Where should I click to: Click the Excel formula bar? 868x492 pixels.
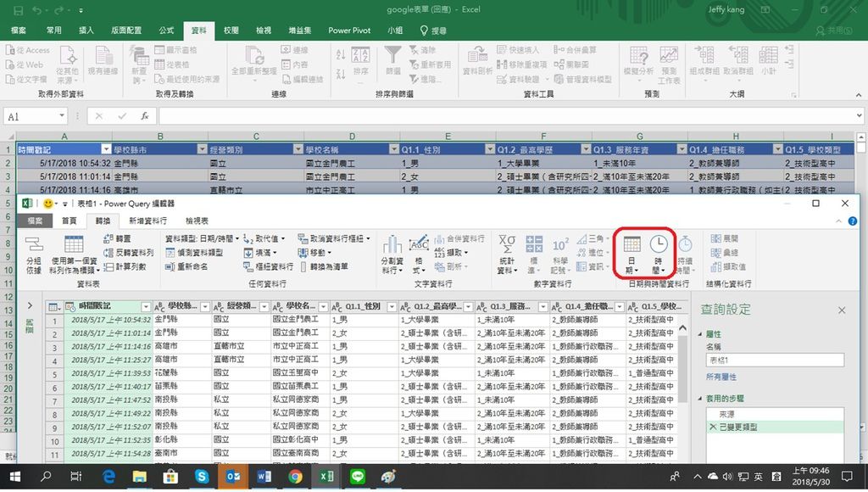coord(507,116)
